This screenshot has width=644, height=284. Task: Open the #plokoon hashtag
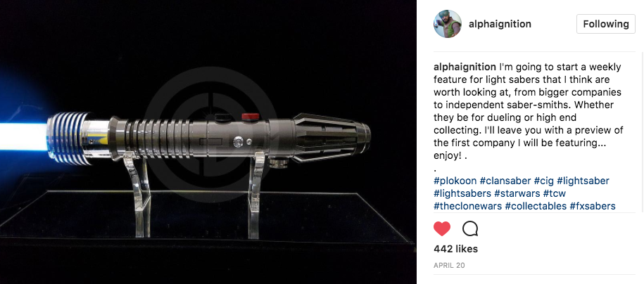click(455, 181)
